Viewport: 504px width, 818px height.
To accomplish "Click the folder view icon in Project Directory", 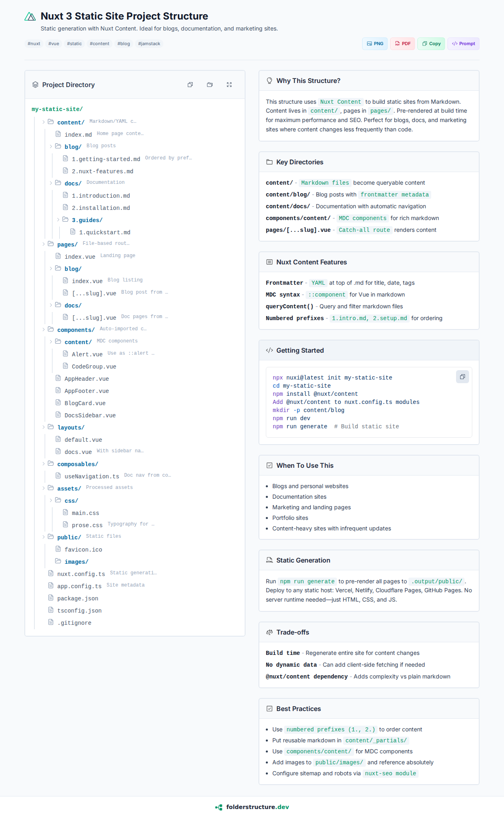I will (210, 85).
